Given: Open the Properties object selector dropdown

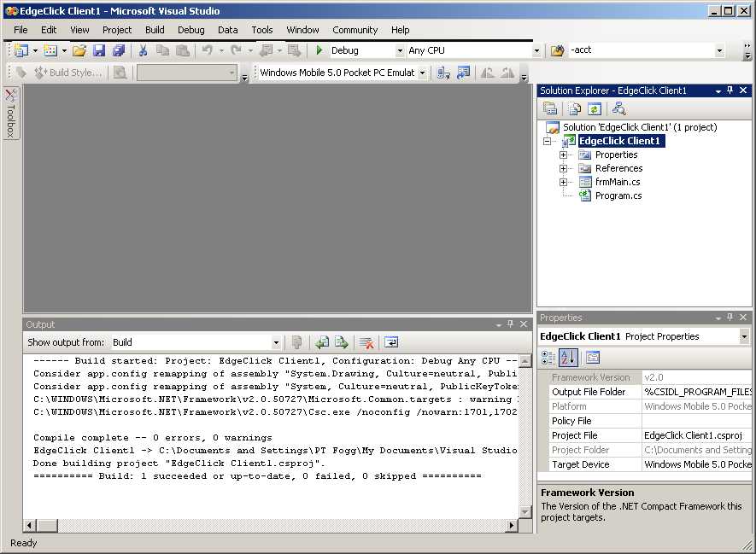Looking at the screenshot, I should [x=744, y=336].
